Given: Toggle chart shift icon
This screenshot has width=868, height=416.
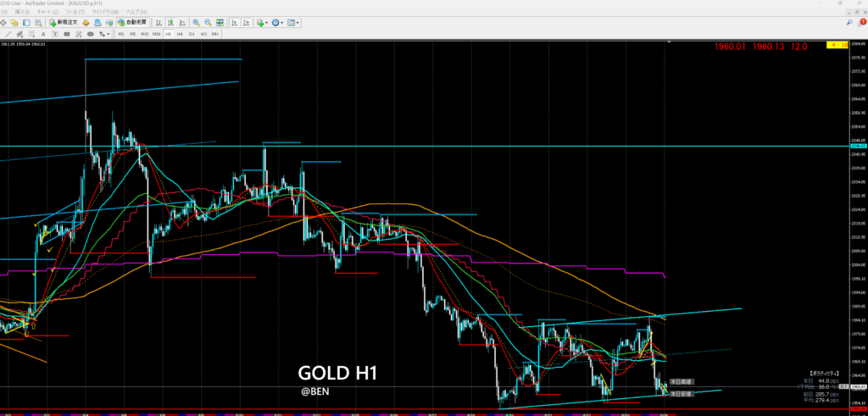Looking at the screenshot, I should coord(244,23).
